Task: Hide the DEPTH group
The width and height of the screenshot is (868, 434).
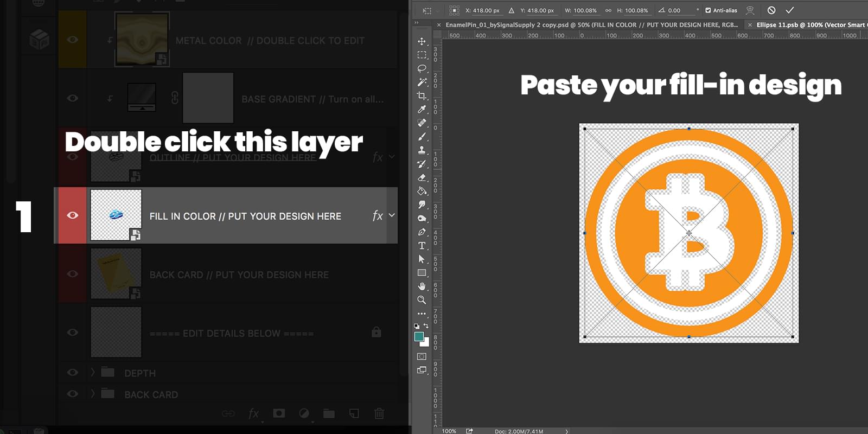Action: tap(72, 373)
